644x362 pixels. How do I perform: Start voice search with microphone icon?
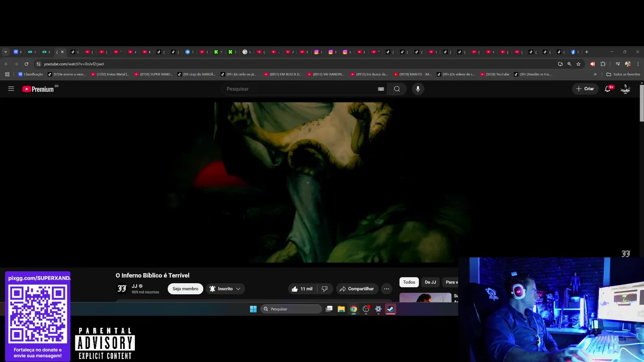coord(418,89)
